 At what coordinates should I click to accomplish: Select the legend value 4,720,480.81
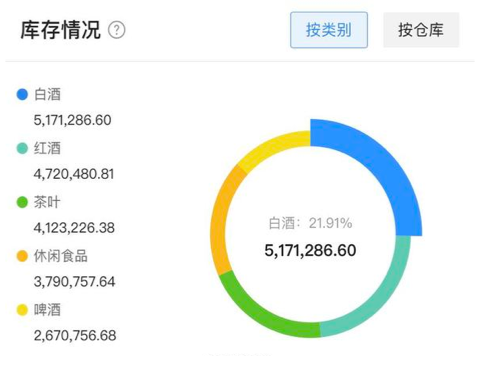(x=74, y=174)
